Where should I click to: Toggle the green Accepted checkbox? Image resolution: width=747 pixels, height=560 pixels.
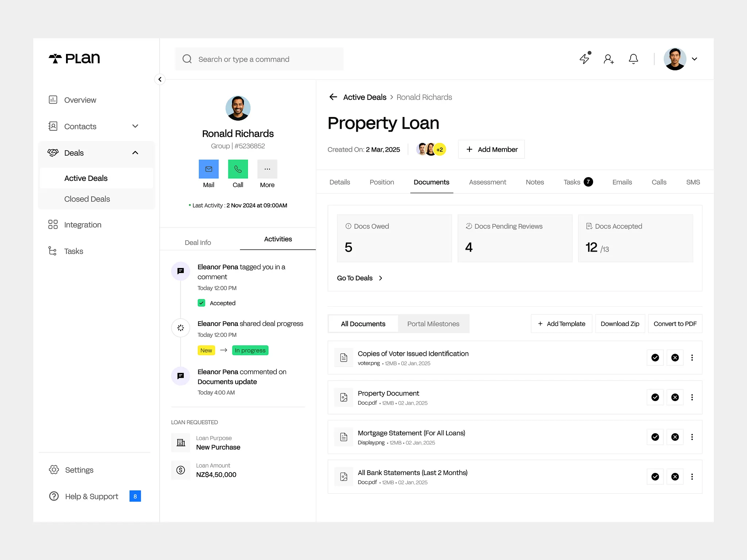point(201,303)
